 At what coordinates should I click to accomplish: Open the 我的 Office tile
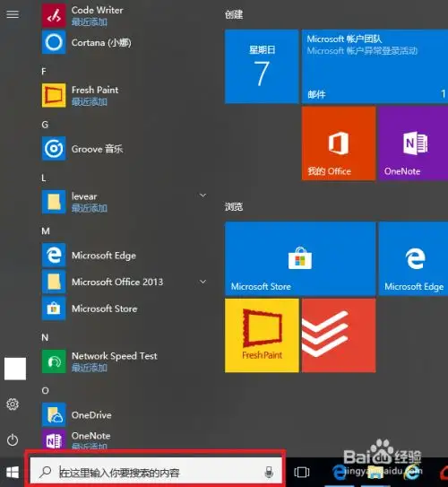[339, 143]
